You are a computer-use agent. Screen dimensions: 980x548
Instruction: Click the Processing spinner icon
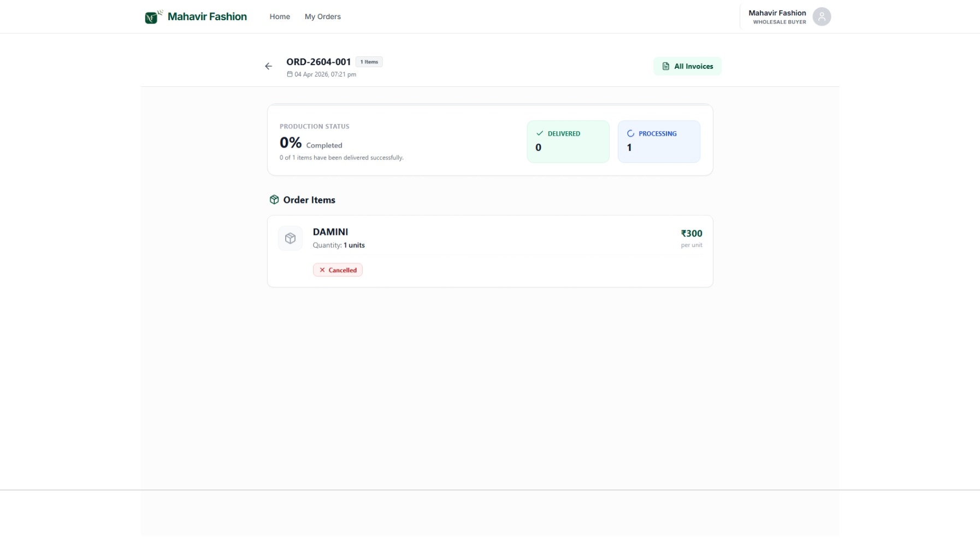[630, 133]
